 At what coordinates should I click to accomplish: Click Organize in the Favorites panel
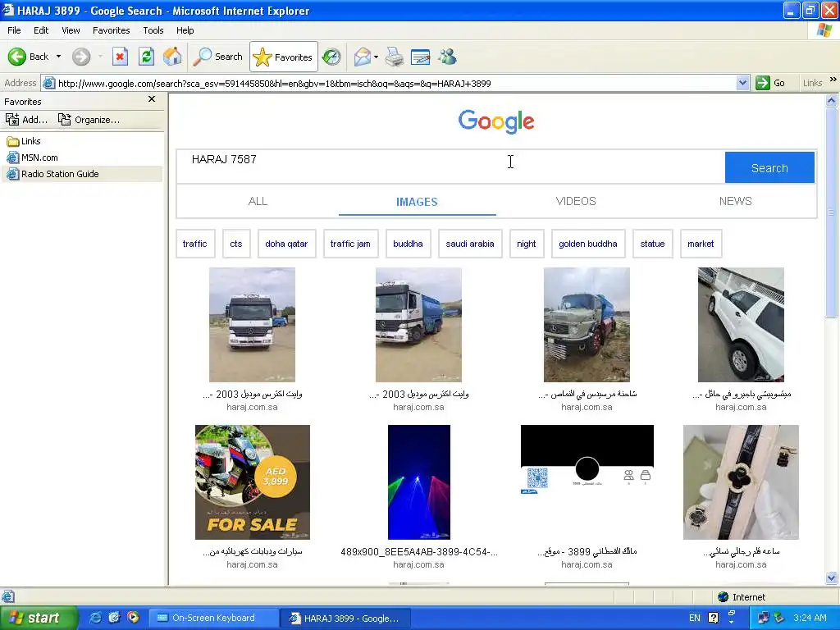click(89, 120)
